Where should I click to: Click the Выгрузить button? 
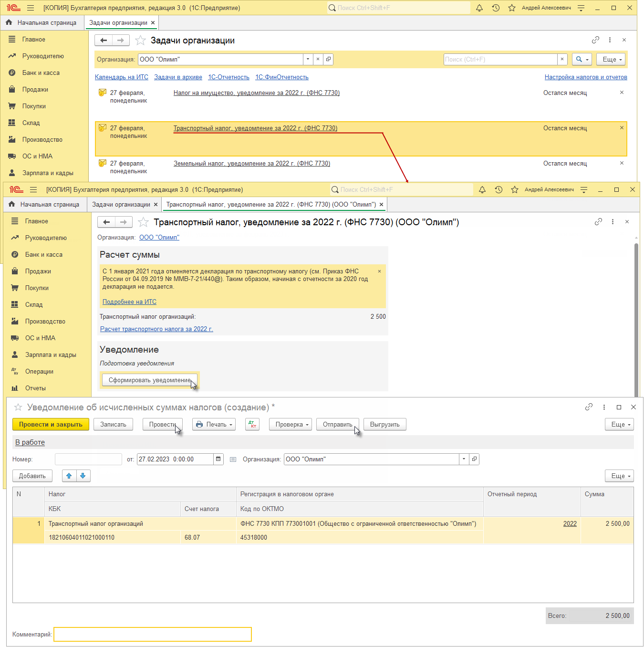[x=385, y=424]
